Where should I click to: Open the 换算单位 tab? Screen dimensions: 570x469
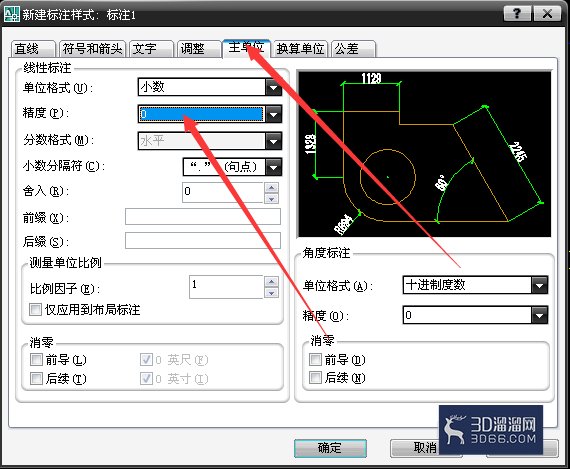[300, 49]
